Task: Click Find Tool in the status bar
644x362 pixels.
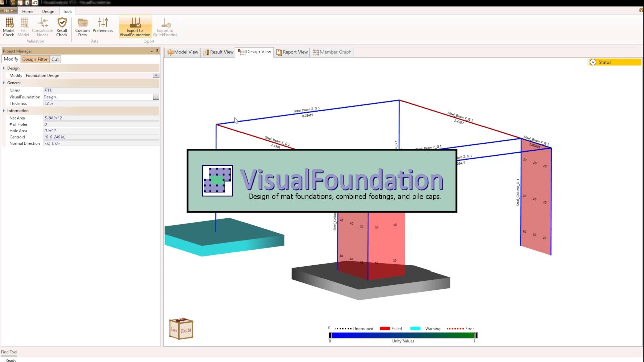Action: coord(9,352)
